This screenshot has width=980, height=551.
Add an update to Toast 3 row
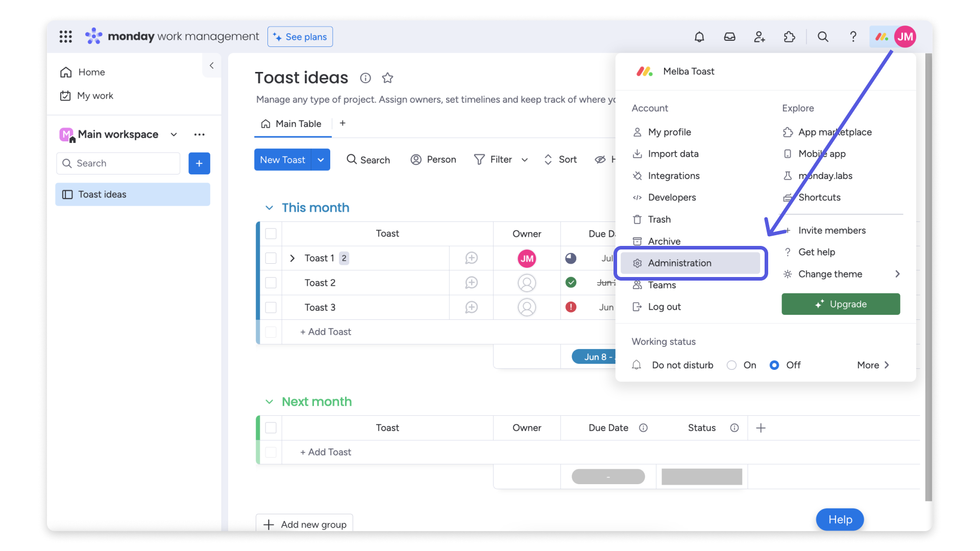pos(471,307)
